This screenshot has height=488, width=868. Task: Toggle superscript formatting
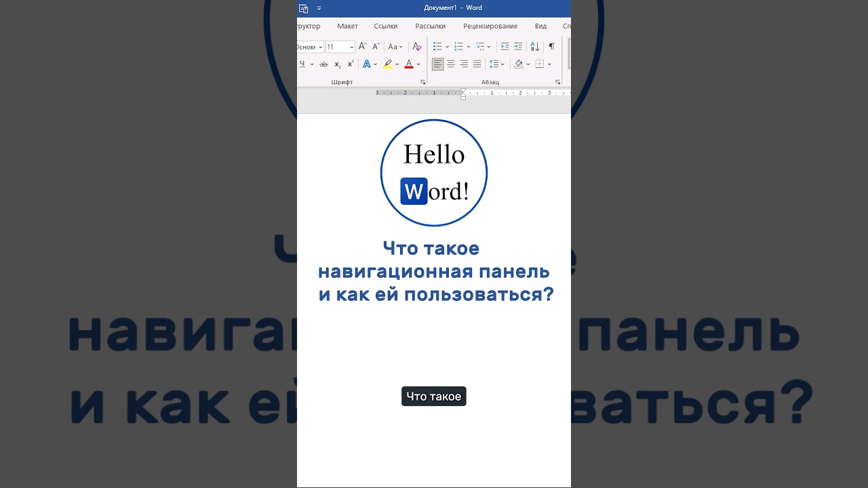(x=351, y=64)
